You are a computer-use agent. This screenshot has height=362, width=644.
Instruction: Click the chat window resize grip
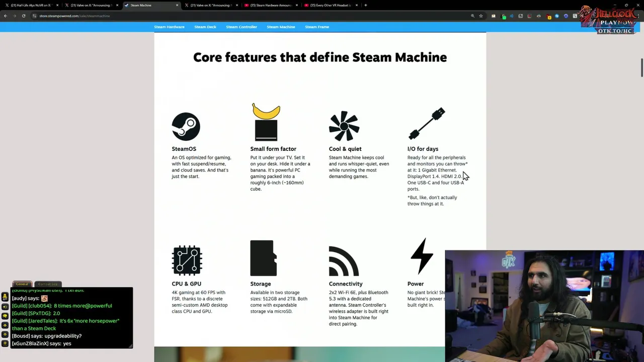point(131,346)
